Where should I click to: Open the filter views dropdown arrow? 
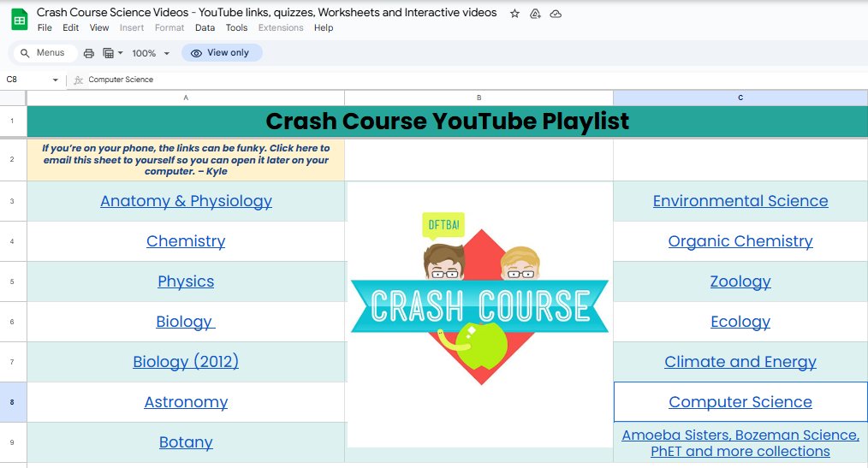(x=120, y=53)
